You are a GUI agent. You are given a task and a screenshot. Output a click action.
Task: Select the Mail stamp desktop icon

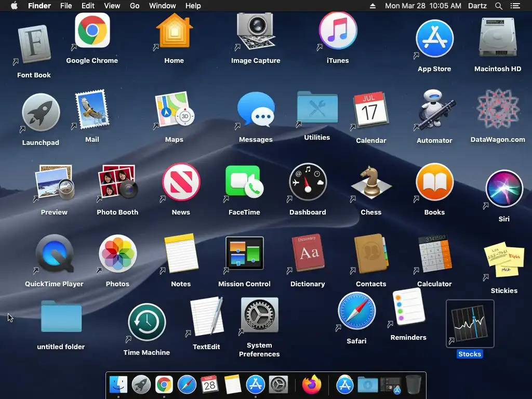[92, 109]
